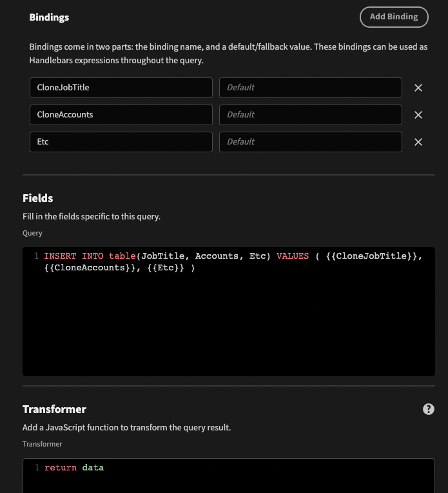Edit the CloneJobTitle binding name field
This screenshot has height=493, width=448.
point(121,88)
